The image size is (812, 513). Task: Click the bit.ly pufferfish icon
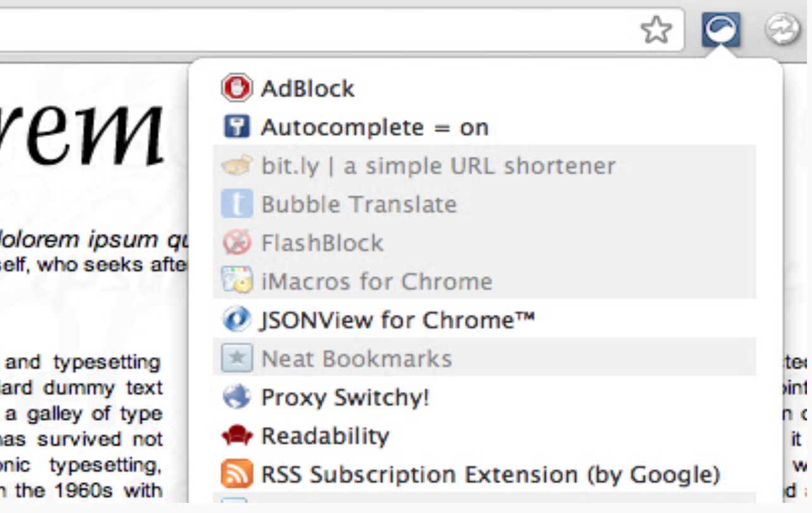pos(237,166)
